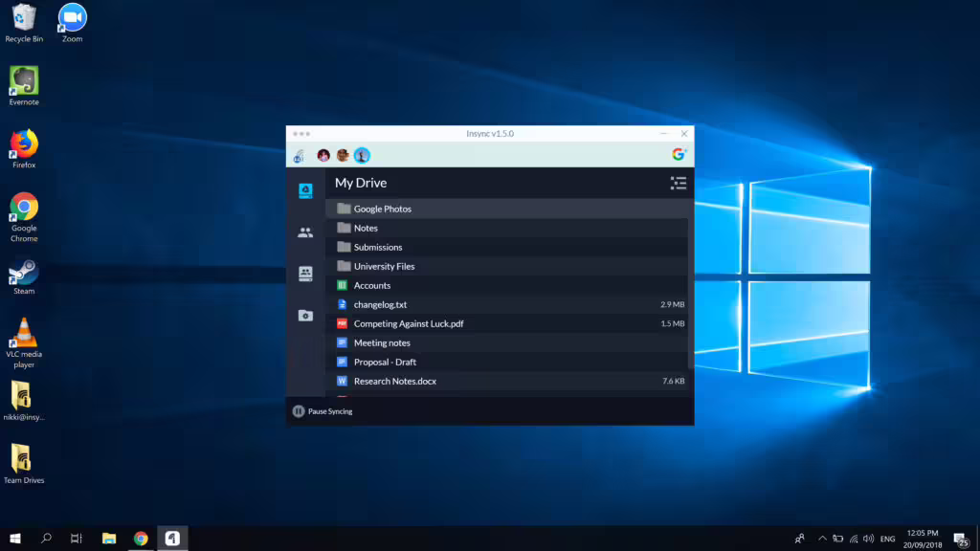This screenshot has height=551, width=980.
Task: Open the three-dots window menu
Action: click(301, 134)
